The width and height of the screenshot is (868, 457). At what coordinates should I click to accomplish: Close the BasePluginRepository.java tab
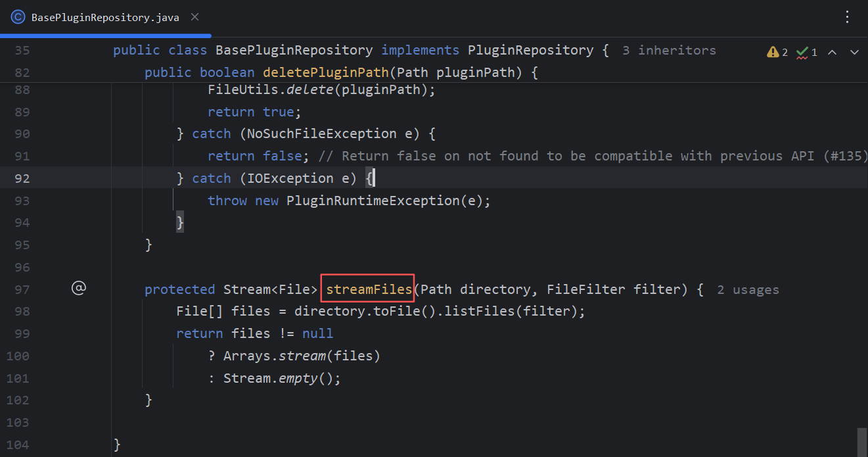(x=194, y=17)
